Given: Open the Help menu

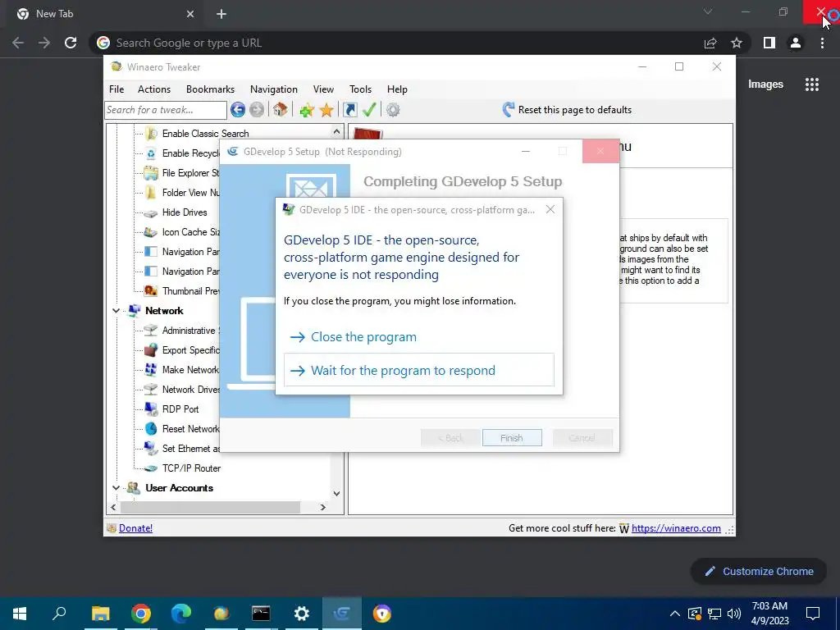Looking at the screenshot, I should [397, 89].
